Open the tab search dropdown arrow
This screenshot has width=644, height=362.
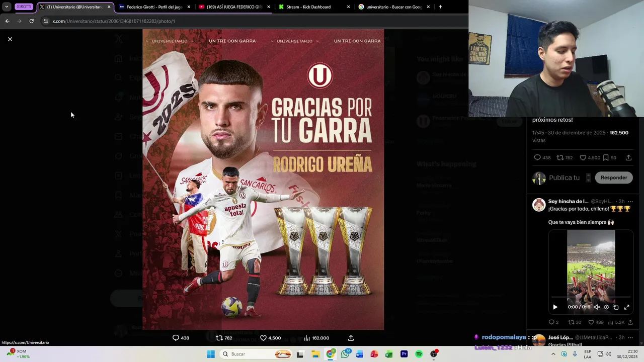point(7,7)
